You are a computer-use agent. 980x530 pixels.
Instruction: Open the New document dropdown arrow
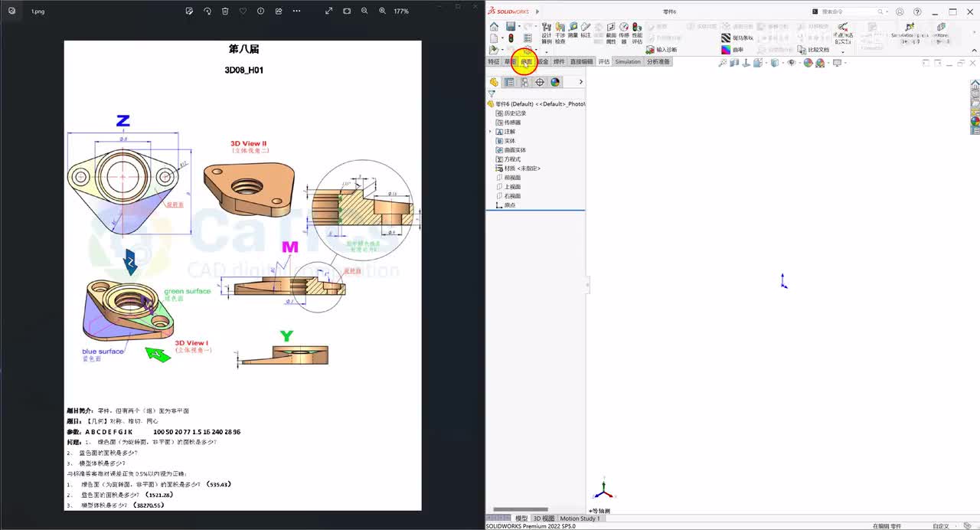(501, 38)
